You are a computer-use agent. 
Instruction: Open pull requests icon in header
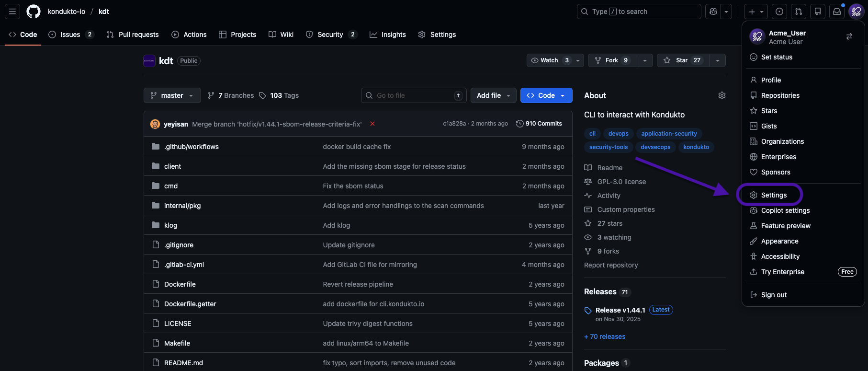click(x=799, y=12)
